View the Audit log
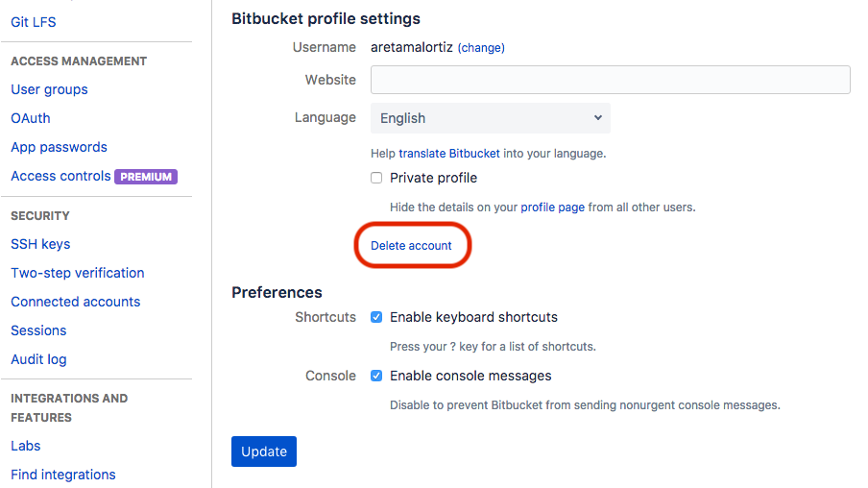The height and width of the screenshot is (488, 868). 38,359
